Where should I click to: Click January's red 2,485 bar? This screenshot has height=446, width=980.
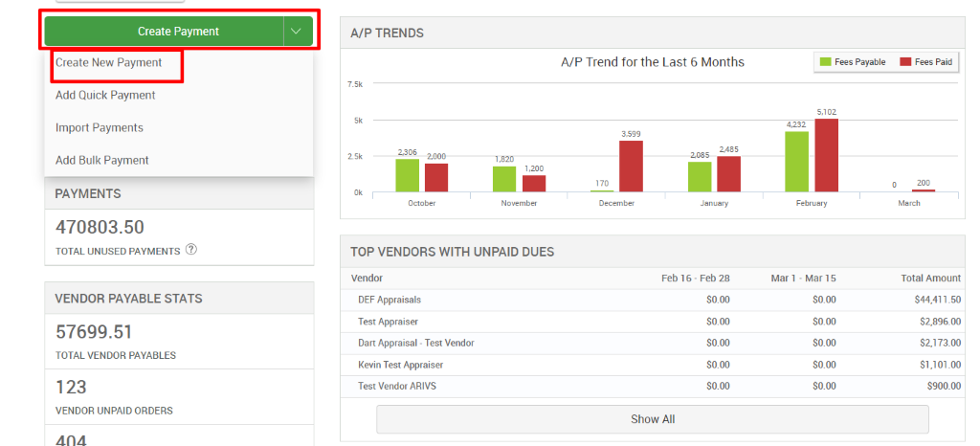click(x=728, y=173)
